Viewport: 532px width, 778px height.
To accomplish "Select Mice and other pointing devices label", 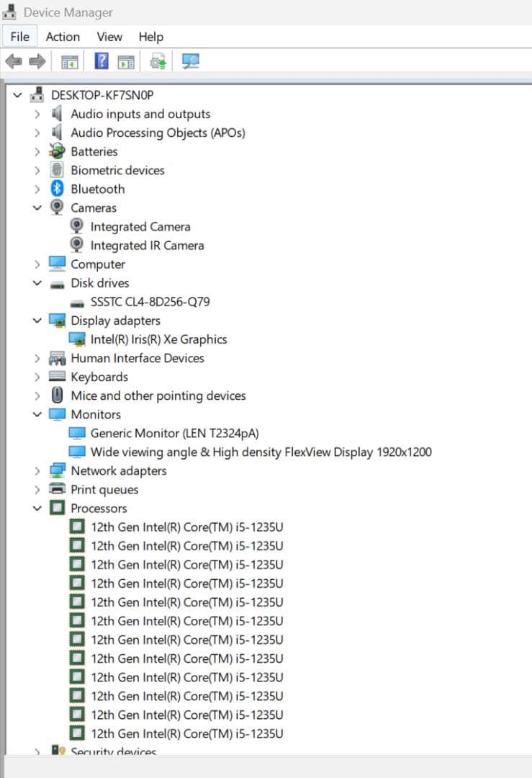I will click(x=158, y=395).
